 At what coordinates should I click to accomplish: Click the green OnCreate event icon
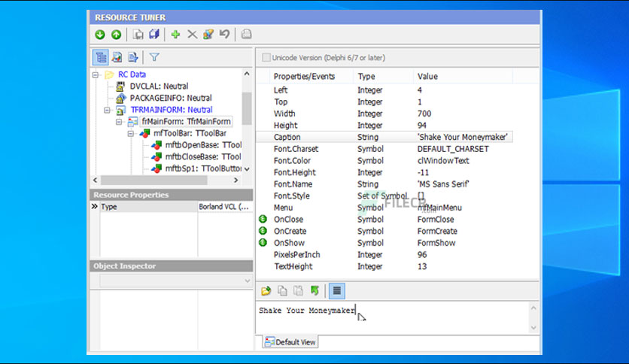point(263,230)
